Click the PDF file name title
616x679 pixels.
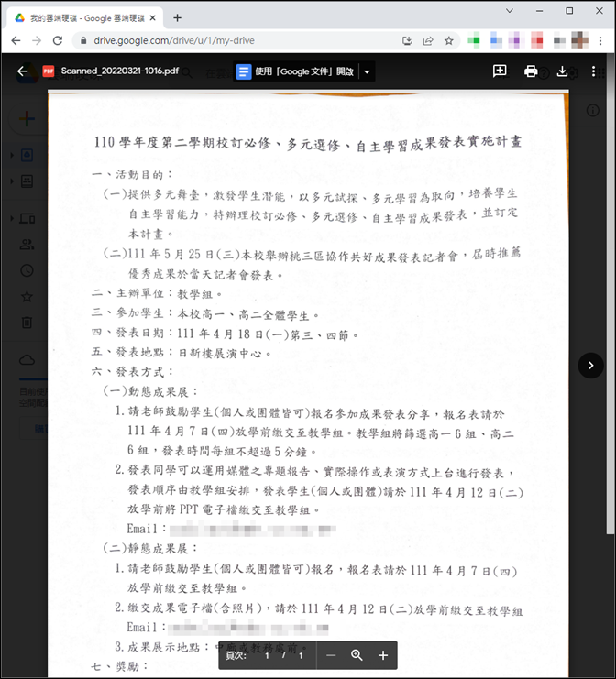click(119, 71)
